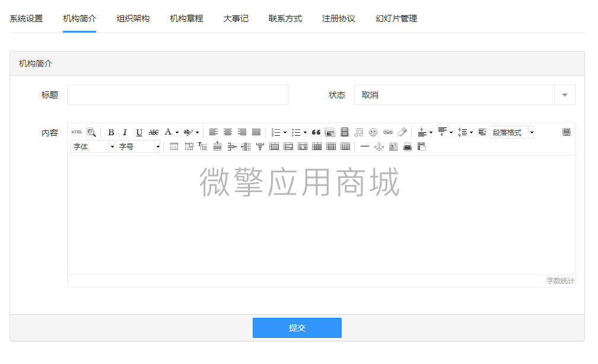Insert a blockquote
The height and width of the screenshot is (364, 598).
click(x=316, y=132)
